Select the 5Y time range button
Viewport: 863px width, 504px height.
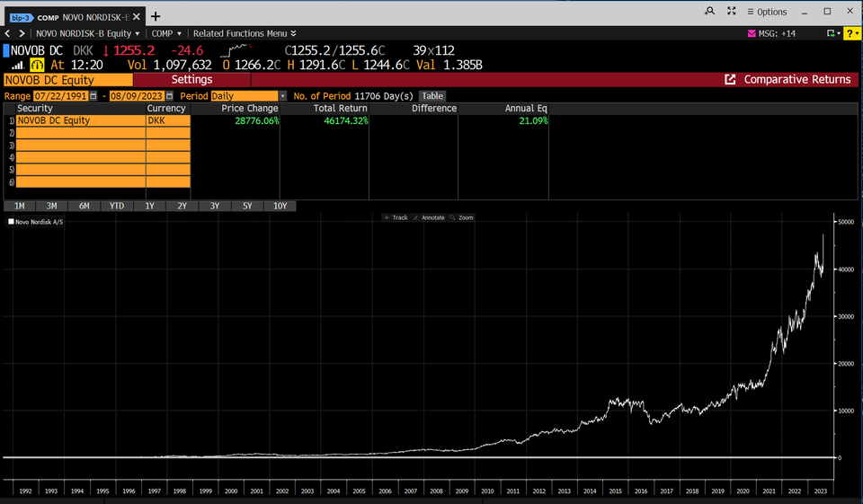pos(247,206)
